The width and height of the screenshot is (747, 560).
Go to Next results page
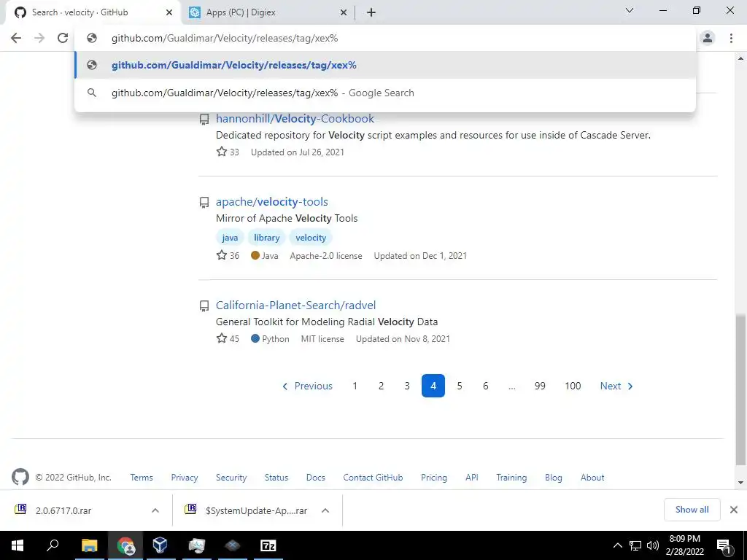[616, 386]
